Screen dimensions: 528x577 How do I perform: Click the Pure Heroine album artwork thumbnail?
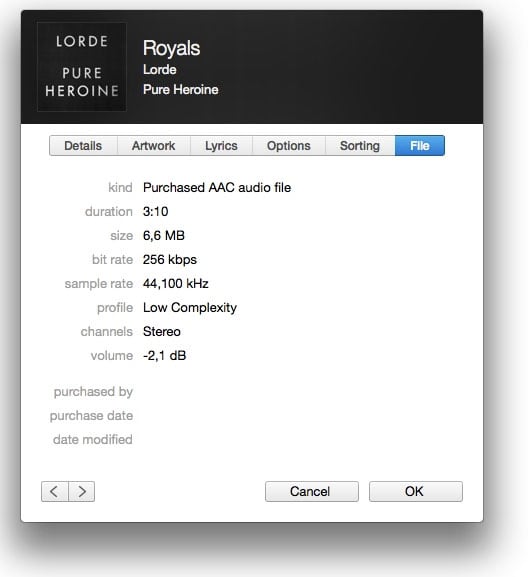point(82,67)
